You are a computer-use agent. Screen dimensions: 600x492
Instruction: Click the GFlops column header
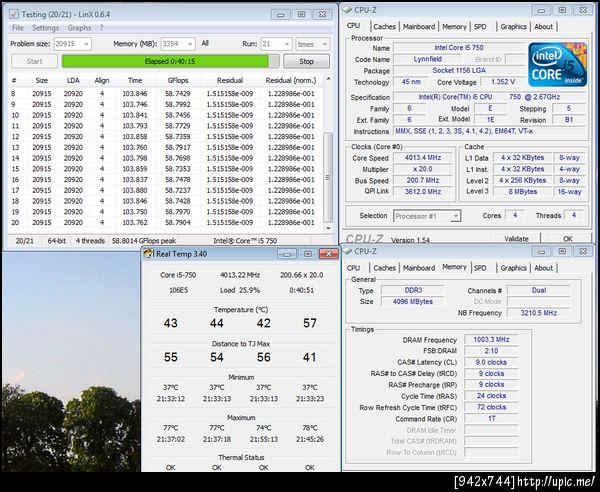point(178,80)
